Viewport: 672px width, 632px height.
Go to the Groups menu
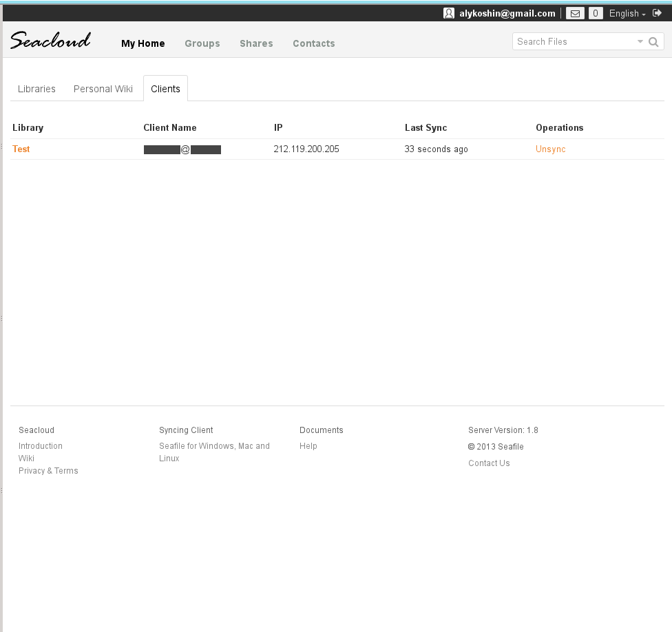[202, 43]
